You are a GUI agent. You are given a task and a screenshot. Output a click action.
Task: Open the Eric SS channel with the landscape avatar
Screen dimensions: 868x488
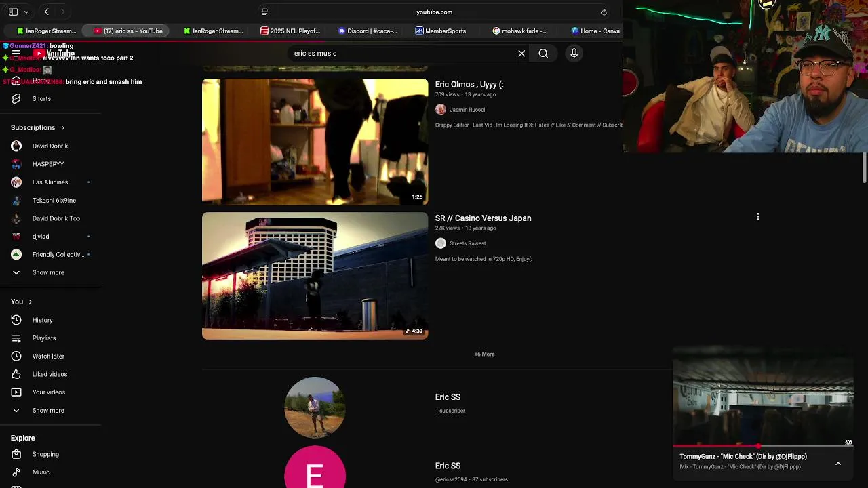coord(315,407)
